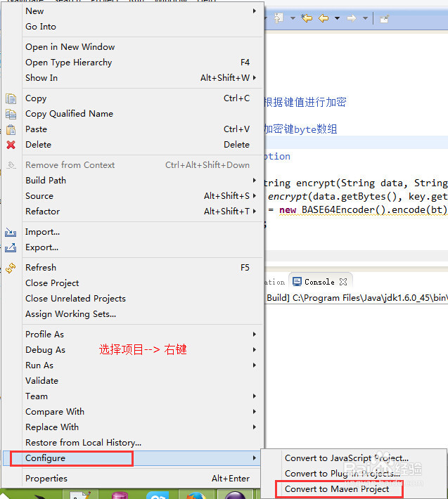Select Open Type Hierarchy
Image resolution: width=448 pixels, height=499 pixels.
133,63
